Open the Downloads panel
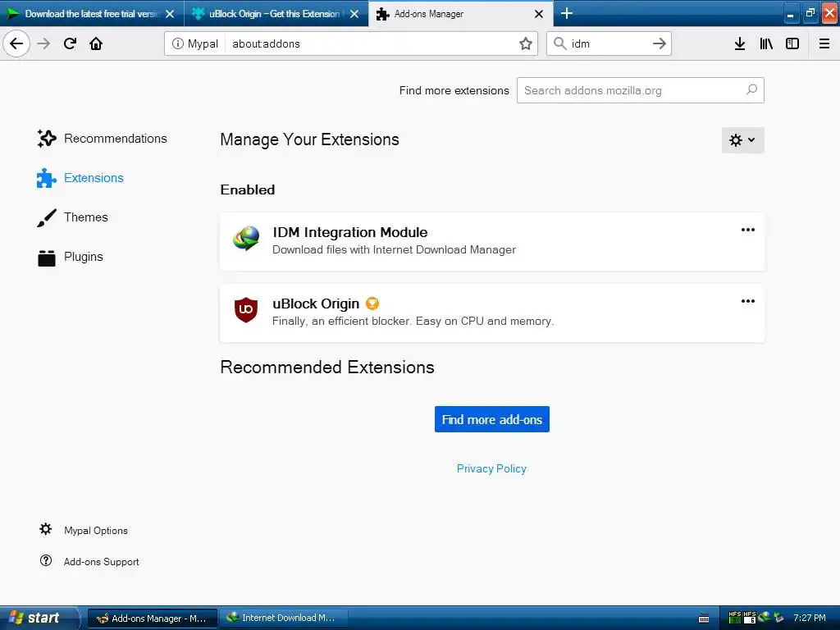This screenshot has height=630, width=840. [740, 43]
